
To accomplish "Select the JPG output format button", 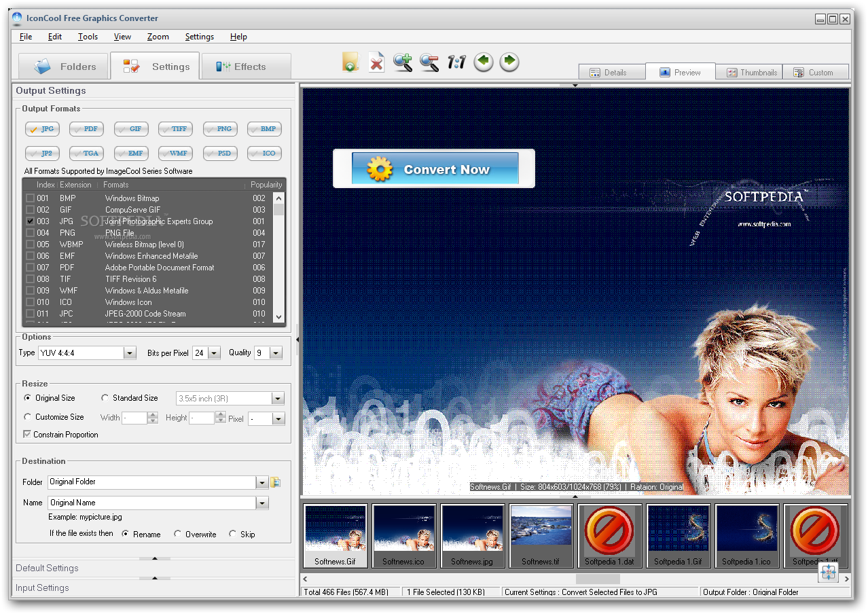I will (42, 129).
